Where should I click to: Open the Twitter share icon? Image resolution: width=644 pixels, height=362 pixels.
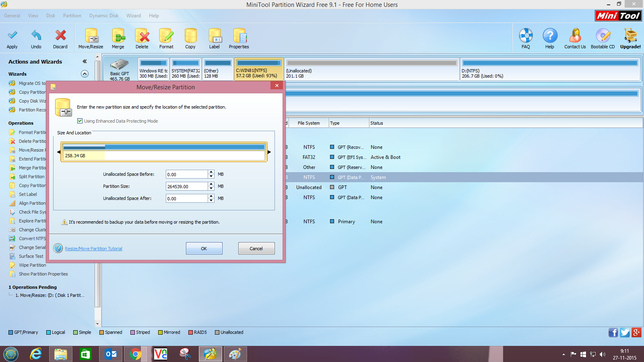pyautogui.click(x=625, y=333)
